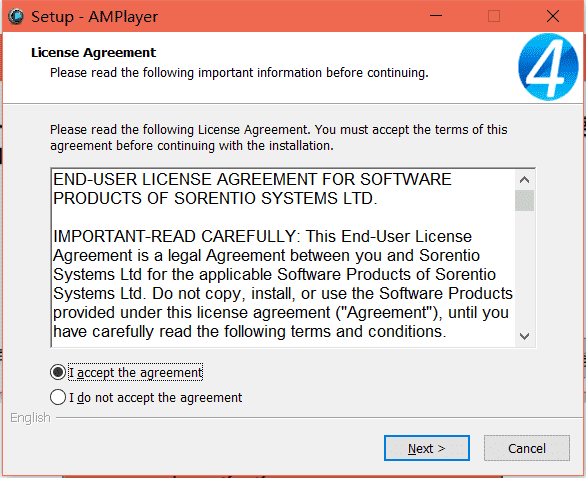Click inside the license agreement text box
This screenshot has height=478, width=586.
click(283, 258)
